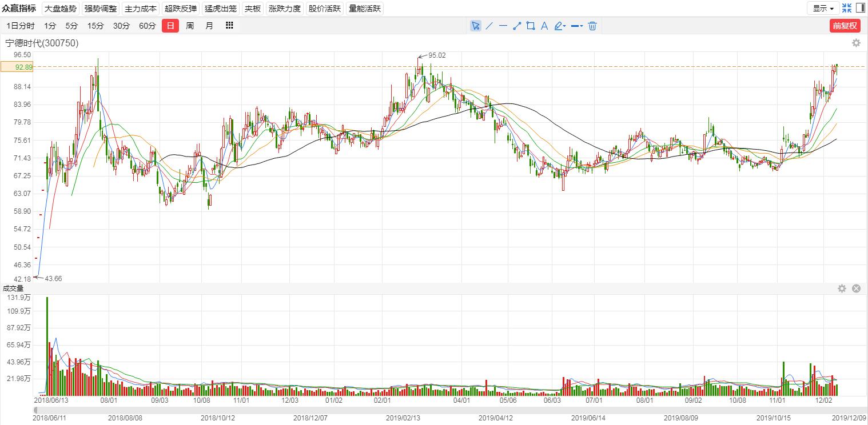Image resolution: width=868 pixels, height=425 pixels.
Task: Switch to 1日分时 timeframe
Action: point(20,26)
